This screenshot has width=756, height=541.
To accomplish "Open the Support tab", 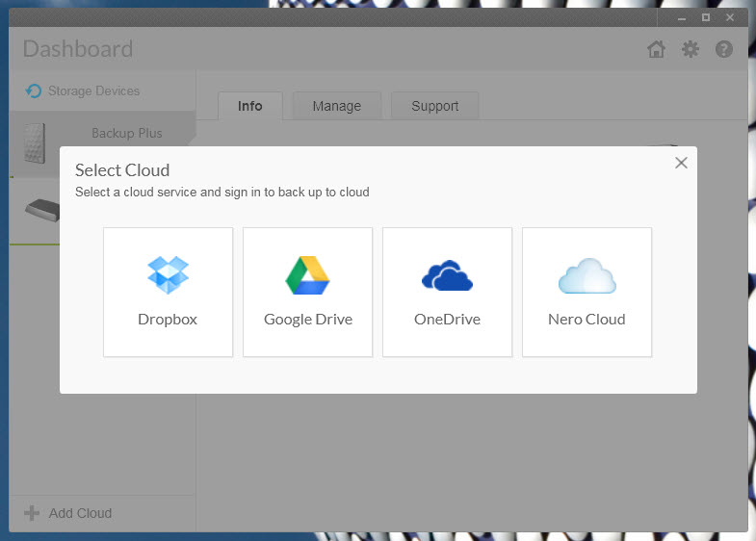I will tap(434, 106).
